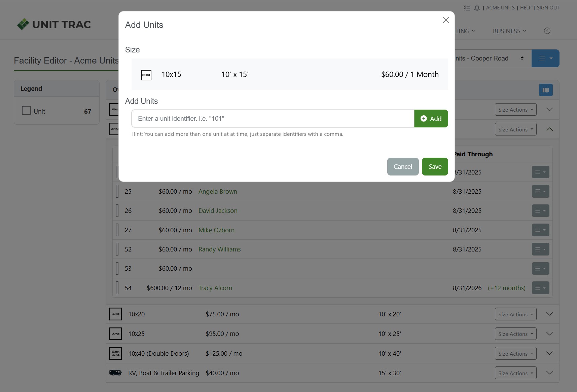Toggle the Unit legend checkbox
This screenshot has width=577, height=392.
26,111
